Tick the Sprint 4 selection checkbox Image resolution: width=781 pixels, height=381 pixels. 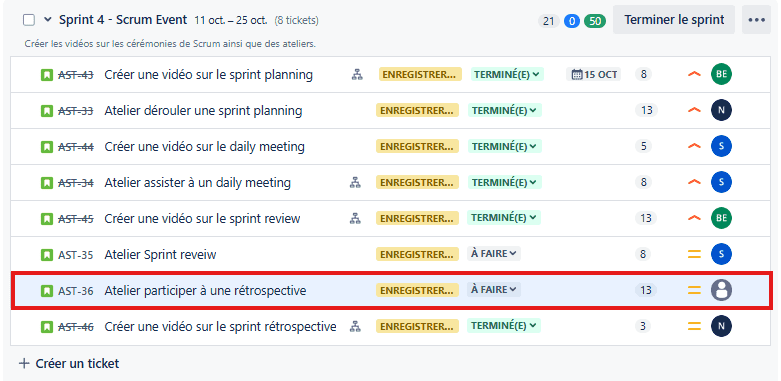pos(29,20)
